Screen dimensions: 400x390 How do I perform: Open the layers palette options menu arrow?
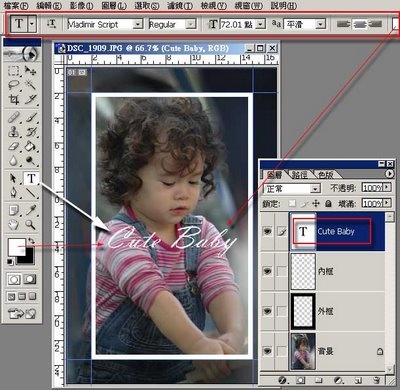tap(389, 174)
